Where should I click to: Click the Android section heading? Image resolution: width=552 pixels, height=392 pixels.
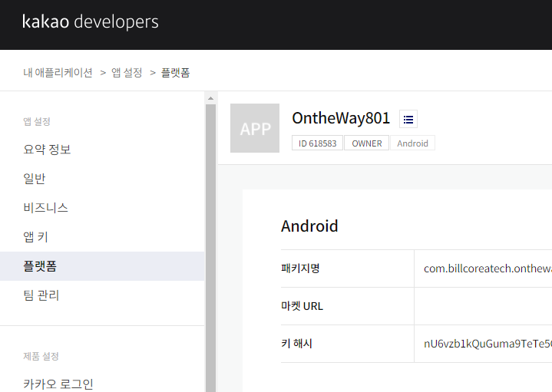[309, 226]
